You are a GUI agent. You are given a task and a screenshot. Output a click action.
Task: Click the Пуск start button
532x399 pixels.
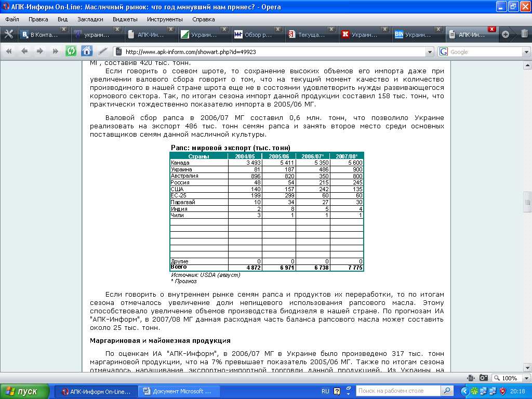25,391
